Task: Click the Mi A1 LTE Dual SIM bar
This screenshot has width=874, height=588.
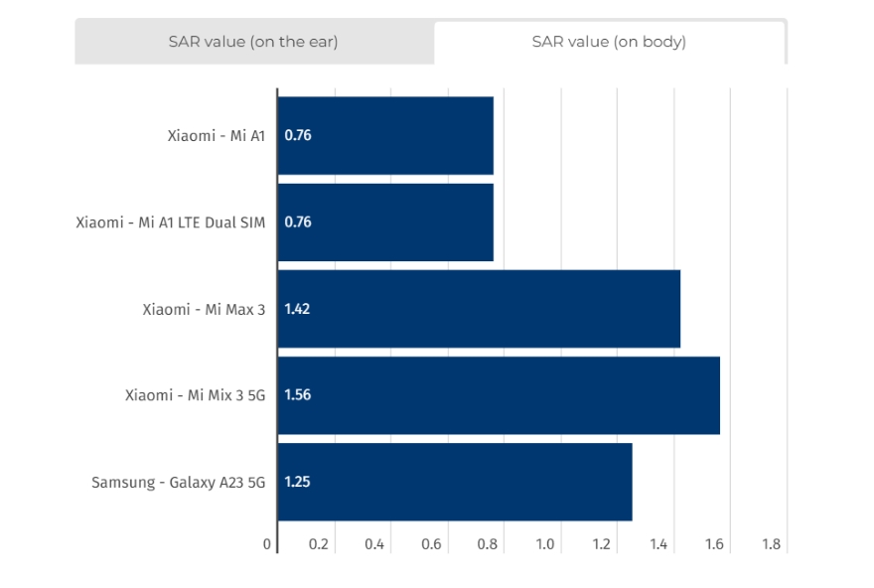Action: click(x=385, y=221)
